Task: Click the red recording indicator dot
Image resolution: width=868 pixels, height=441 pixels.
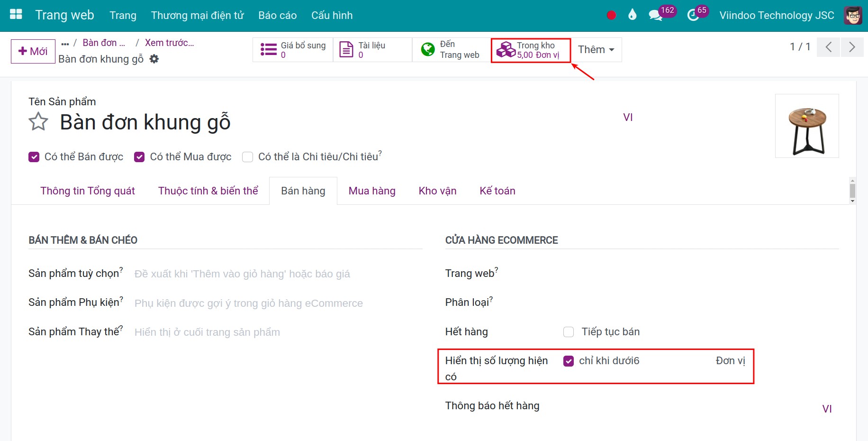Action: coord(611,15)
